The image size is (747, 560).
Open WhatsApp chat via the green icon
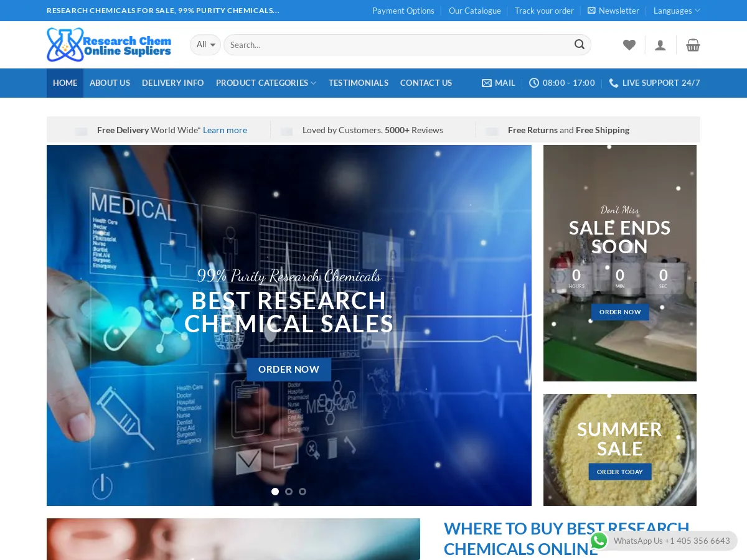599,541
